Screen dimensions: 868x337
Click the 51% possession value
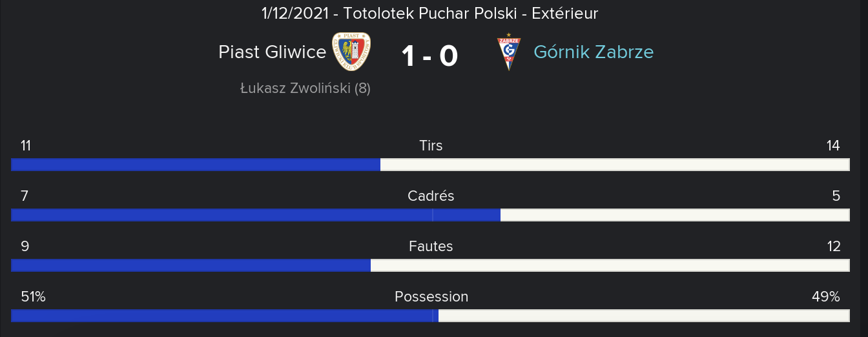(x=33, y=296)
